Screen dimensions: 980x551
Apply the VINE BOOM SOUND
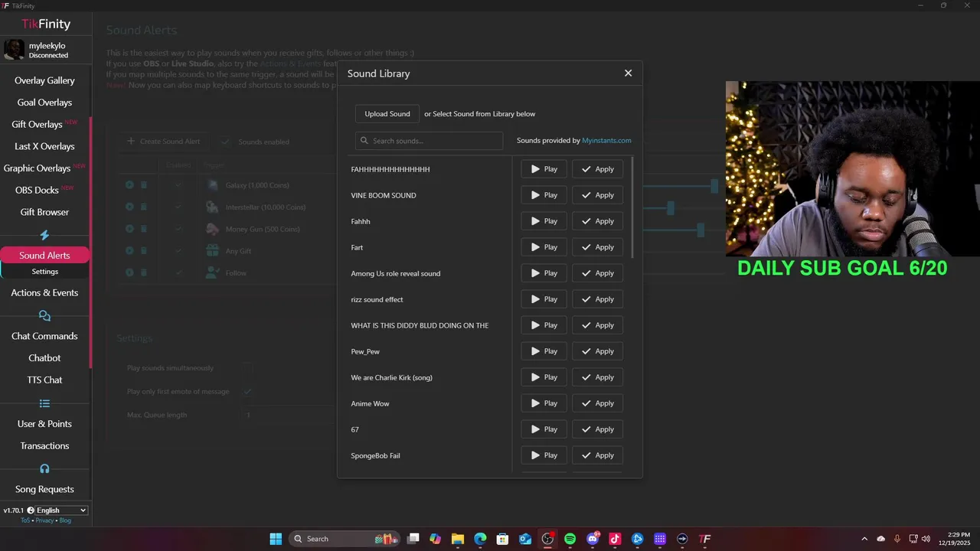(597, 195)
